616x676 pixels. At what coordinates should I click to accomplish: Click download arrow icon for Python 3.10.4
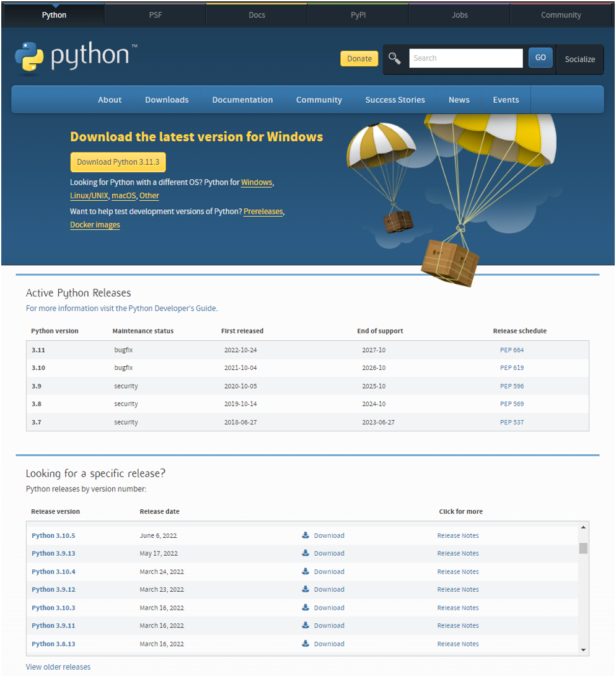click(x=306, y=571)
